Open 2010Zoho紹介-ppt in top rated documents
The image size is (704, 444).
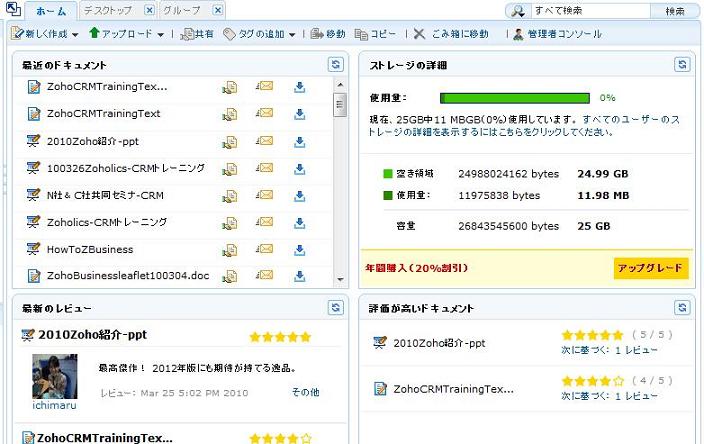[439, 343]
